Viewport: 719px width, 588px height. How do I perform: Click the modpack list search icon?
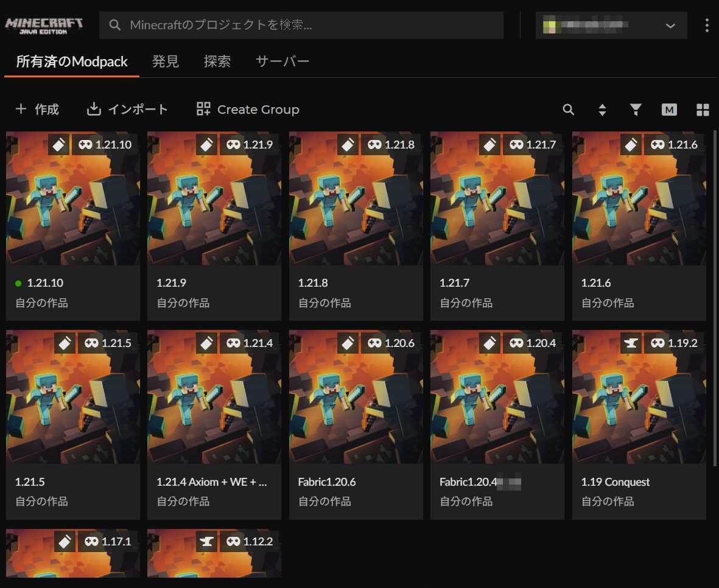pyautogui.click(x=568, y=110)
